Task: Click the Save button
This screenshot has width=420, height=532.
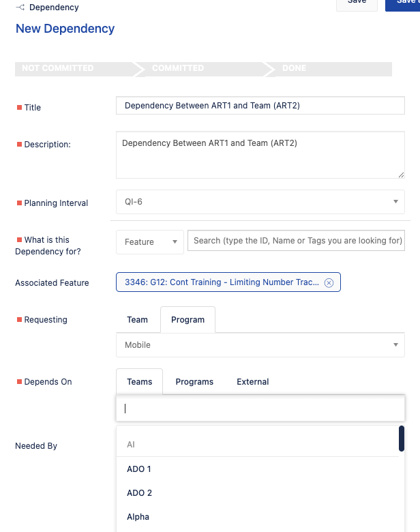Action: tap(357, 4)
